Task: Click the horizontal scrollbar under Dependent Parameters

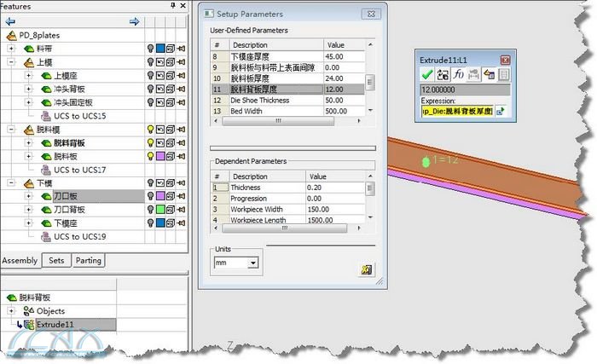Action: click(x=285, y=228)
